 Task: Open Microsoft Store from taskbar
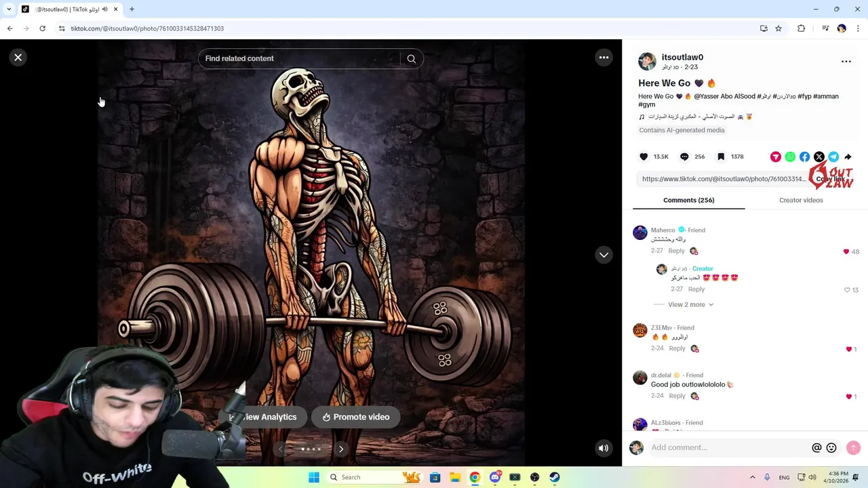click(x=435, y=477)
